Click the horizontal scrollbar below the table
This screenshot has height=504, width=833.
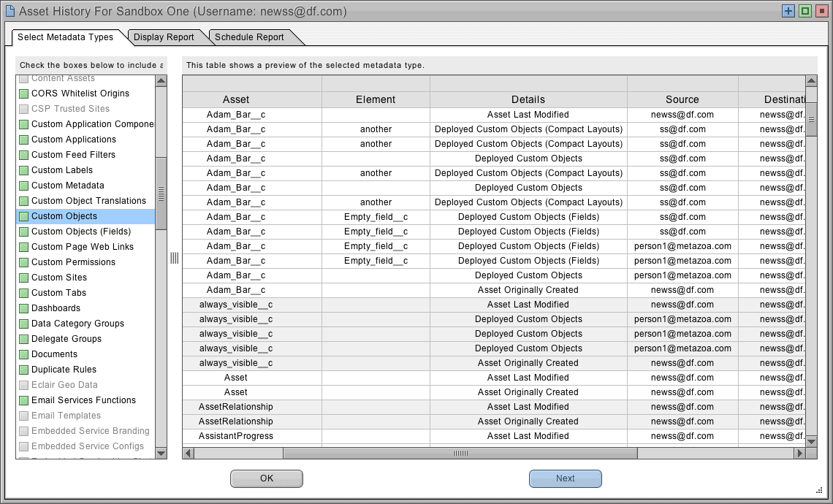(x=460, y=453)
